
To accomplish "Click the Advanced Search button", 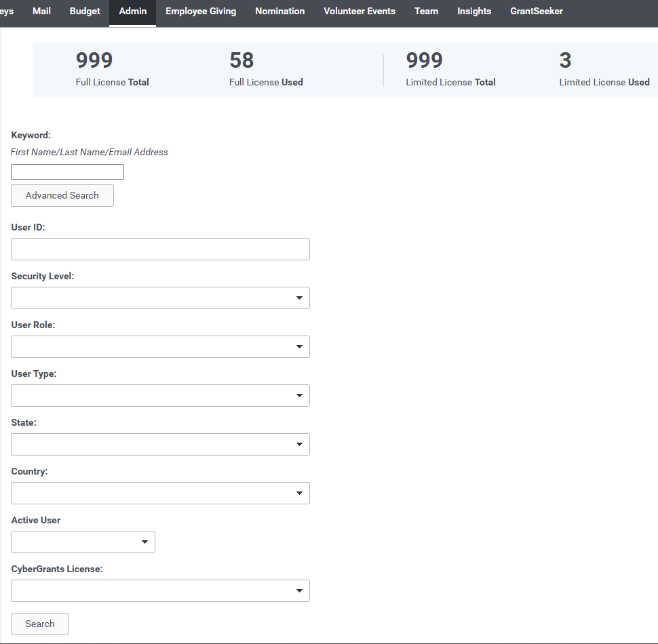I will click(62, 195).
